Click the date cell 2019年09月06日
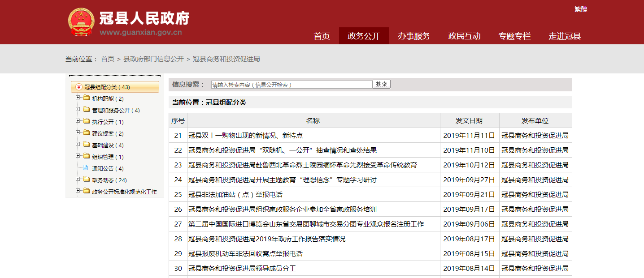This screenshot has height=278, width=644. (469, 224)
